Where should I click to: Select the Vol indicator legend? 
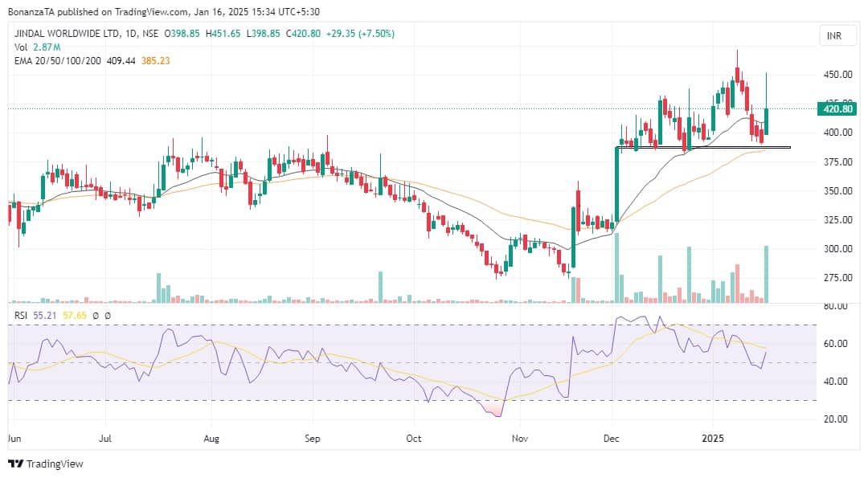pyautogui.click(x=21, y=47)
